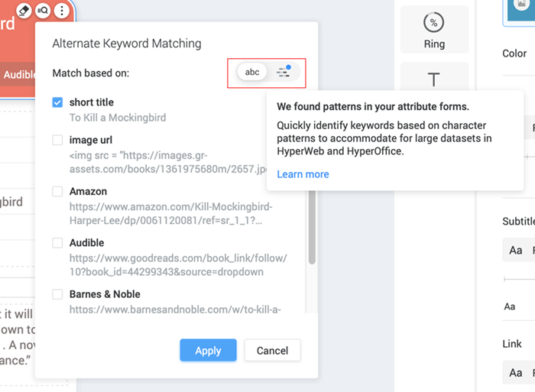Select the Ring element icon
This screenshot has height=392, width=535.
[x=434, y=30]
